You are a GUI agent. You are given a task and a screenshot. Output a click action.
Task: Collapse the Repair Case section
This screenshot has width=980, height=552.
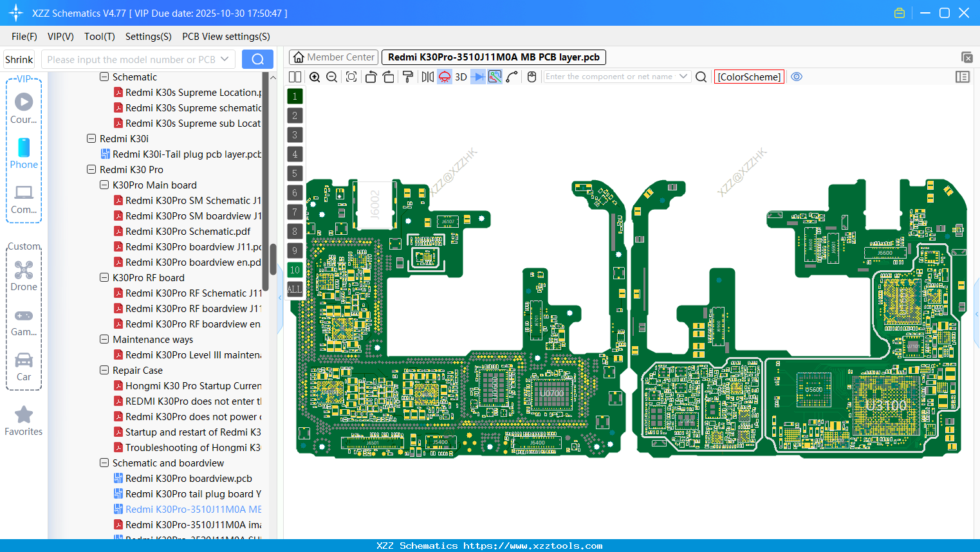click(x=104, y=370)
